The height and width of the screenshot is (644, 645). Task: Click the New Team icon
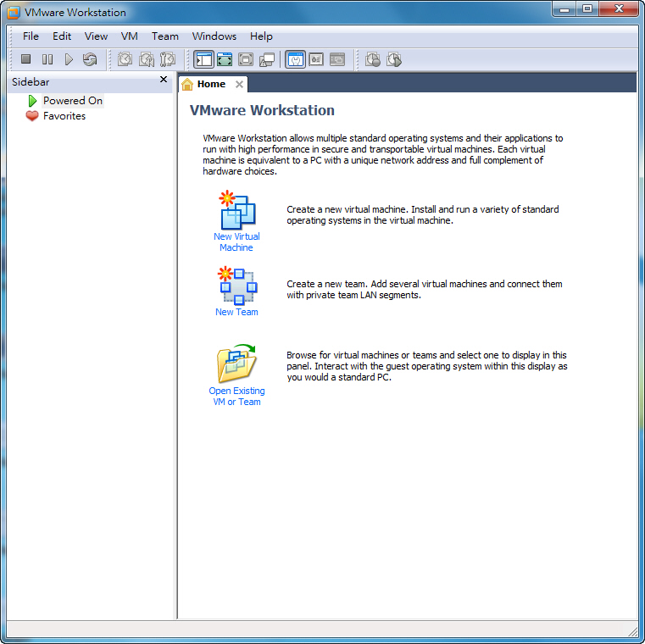pyautogui.click(x=237, y=286)
